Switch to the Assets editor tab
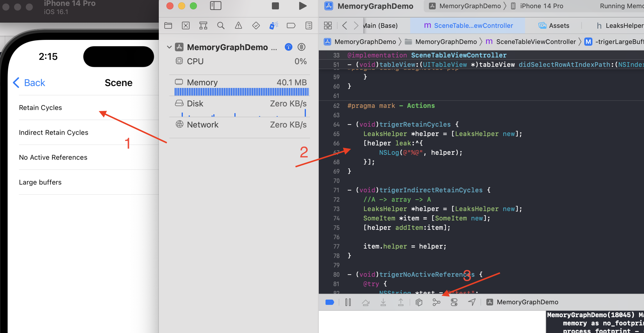The image size is (644, 333). click(554, 26)
